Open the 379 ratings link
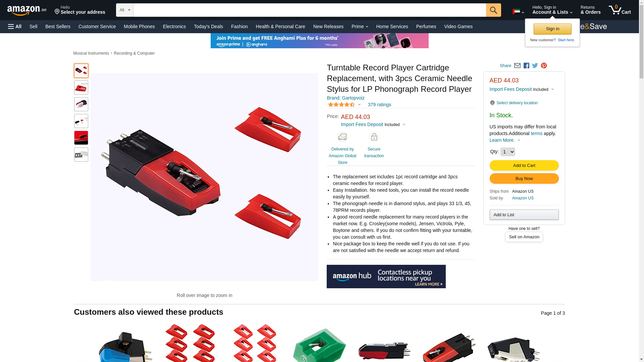The image size is (644, 362). [x=379, y=105]
